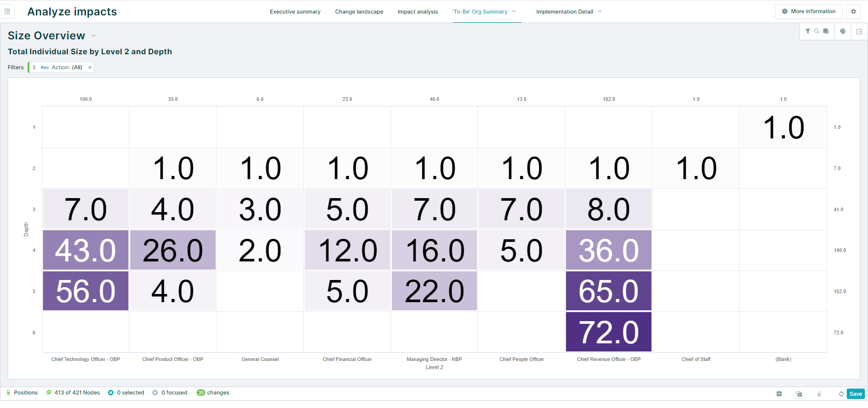Click the Positions label in status bar
Viewport: 868px width, 408px height.
pyautogui.click(x=26, y=393)
